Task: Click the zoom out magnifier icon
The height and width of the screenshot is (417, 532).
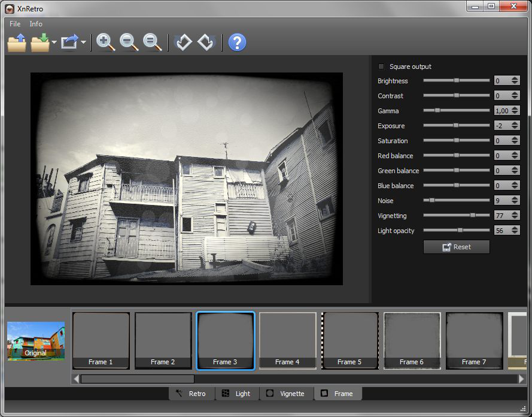Action: [x=129, y=43]
